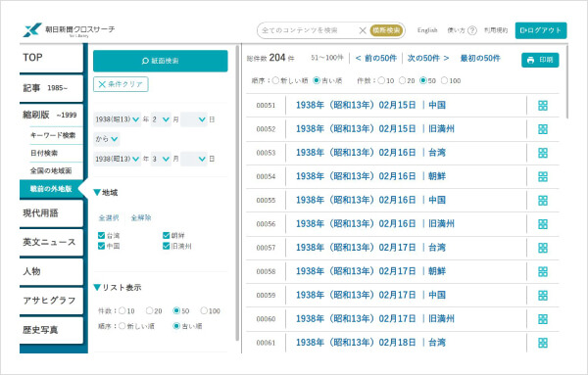Open the 記事 1985~ tab
The width and height of the screenshot is (588, 375).
[51, 88]
